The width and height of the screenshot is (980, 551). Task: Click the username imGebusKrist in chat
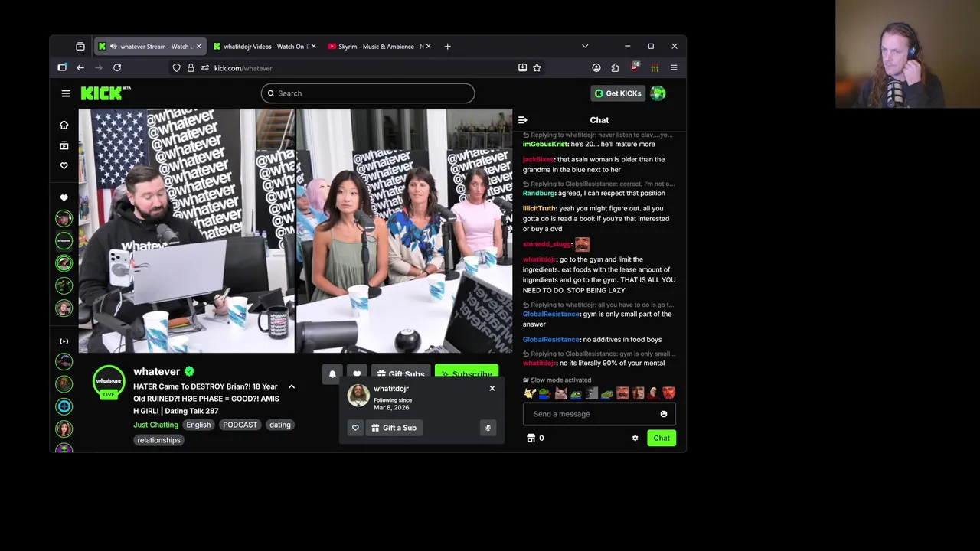point(545,144)
